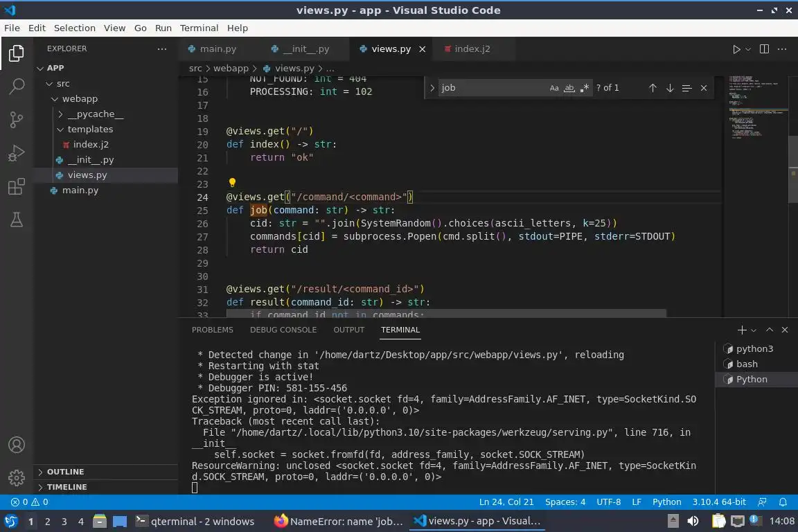This screenshot has width=798, height=532.
Task: Maximize the terminal panel size
Action: click(x=770, y=330)
